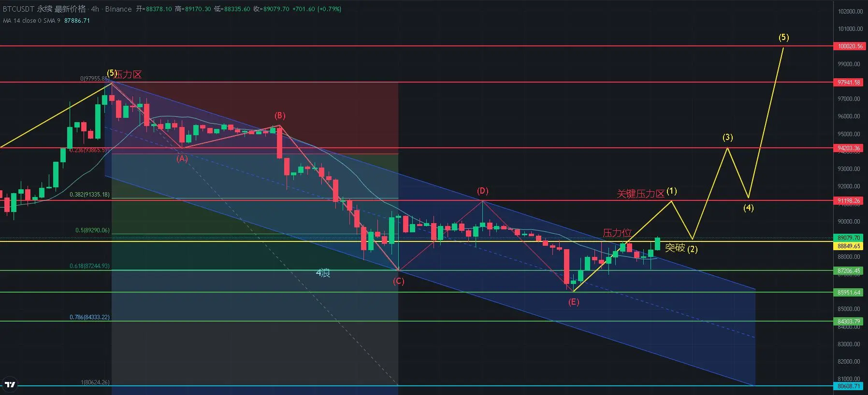This screenshot has width=868, height=395.
Task: Click the (B) wave label
Action: pyautogui.click(x=280, y=116)
